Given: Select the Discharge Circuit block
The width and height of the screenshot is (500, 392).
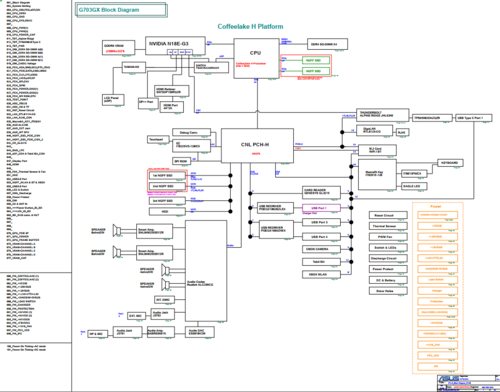Looking at the screenshot, I should 388,258.
